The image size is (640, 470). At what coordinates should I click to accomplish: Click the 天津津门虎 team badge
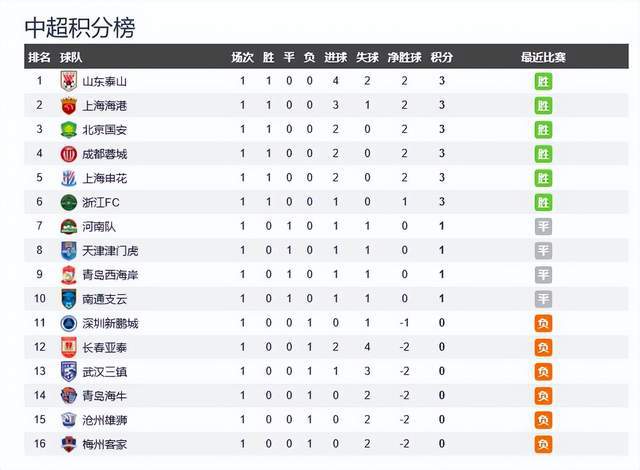pyautogui.click(x=68, y=250)
